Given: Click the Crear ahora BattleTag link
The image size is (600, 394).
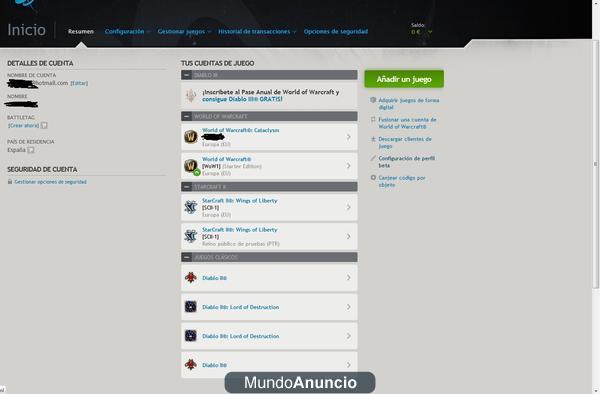Looking at the screenshot, I should pyautogui.click(x=24, y=125).
